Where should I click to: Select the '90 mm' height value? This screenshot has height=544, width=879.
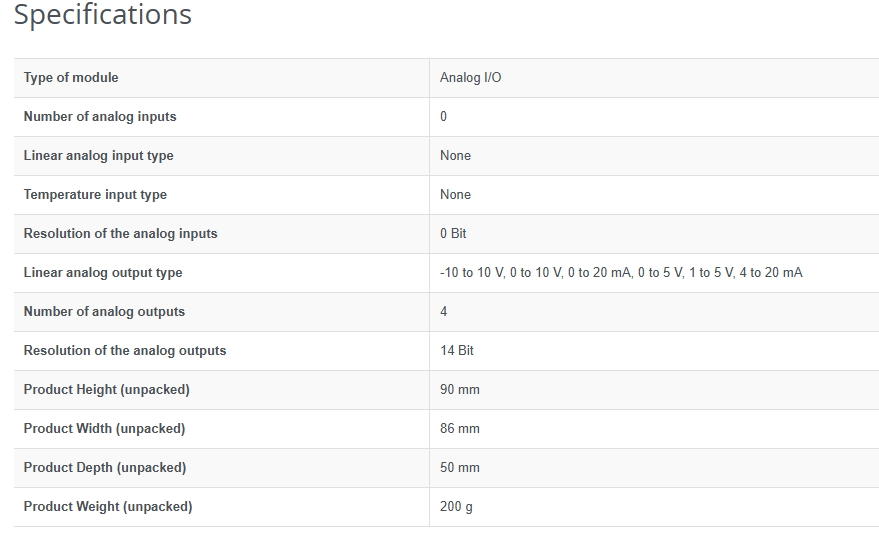coord(460,390)
